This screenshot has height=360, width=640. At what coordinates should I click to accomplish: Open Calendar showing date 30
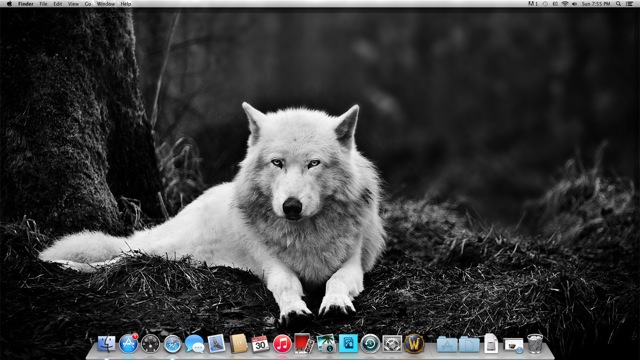coord(260,344)
